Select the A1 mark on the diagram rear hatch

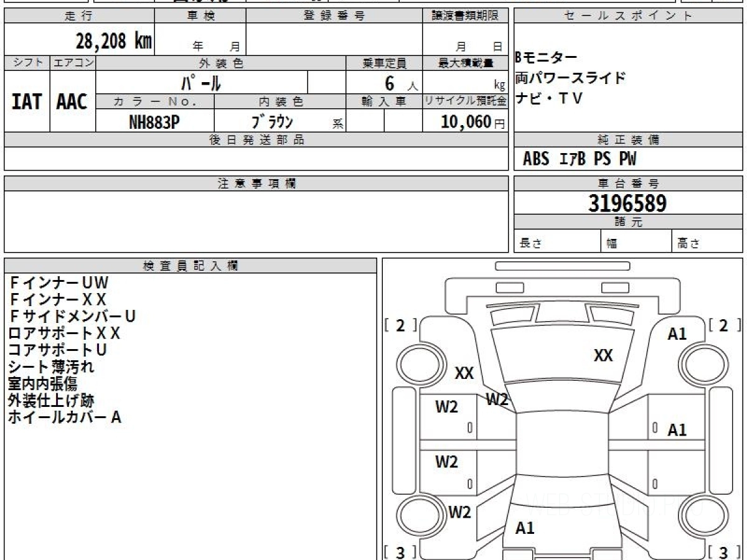pos(525,529)
